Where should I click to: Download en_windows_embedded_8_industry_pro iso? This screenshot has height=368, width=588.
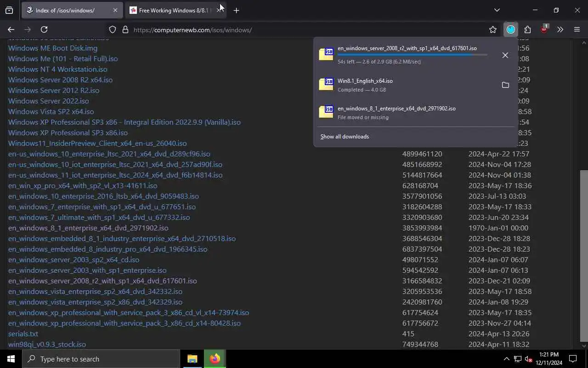[108, 249]
